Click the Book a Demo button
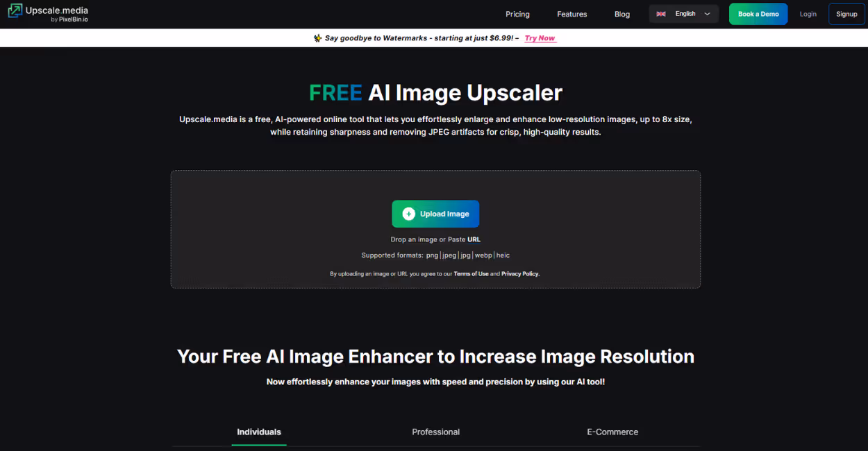 coord(758,14)
